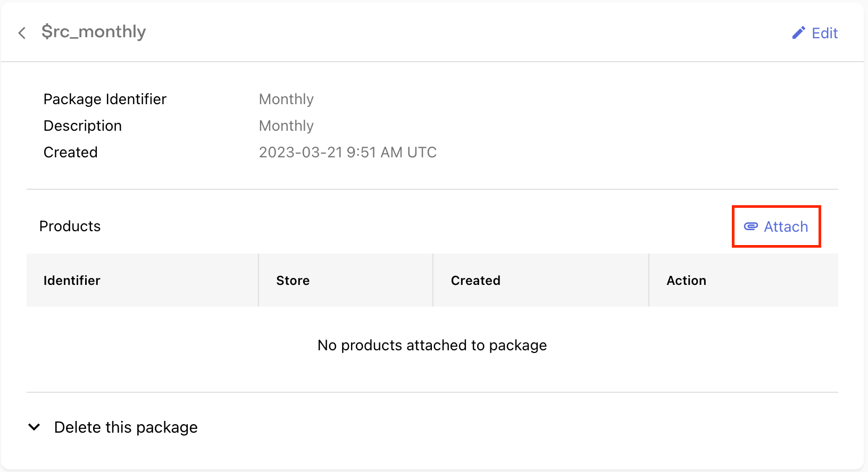868x472 pixels.
Task: Click the Created column header in table
Action: coord(475,280)
